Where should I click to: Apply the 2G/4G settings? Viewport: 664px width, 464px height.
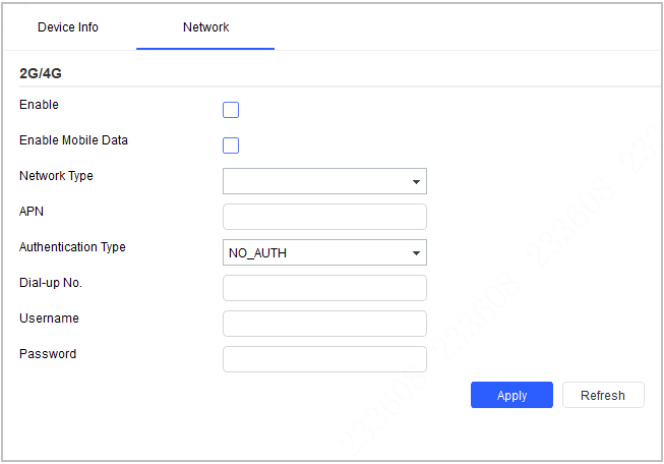tap(512, 395)
